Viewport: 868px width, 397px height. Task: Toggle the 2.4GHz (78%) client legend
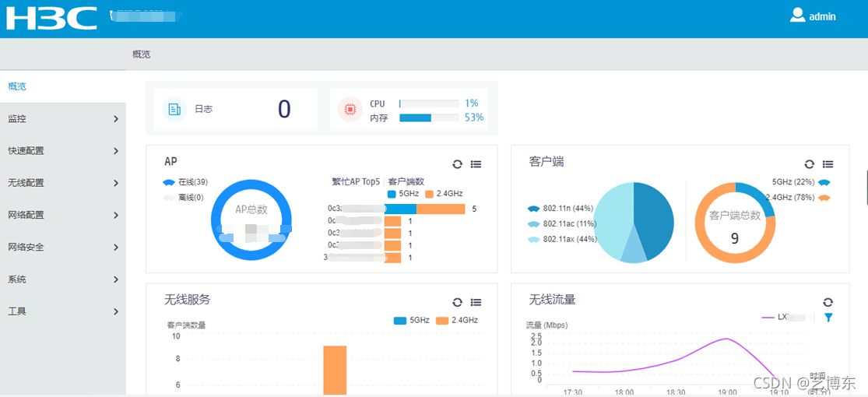pos(798,198)
